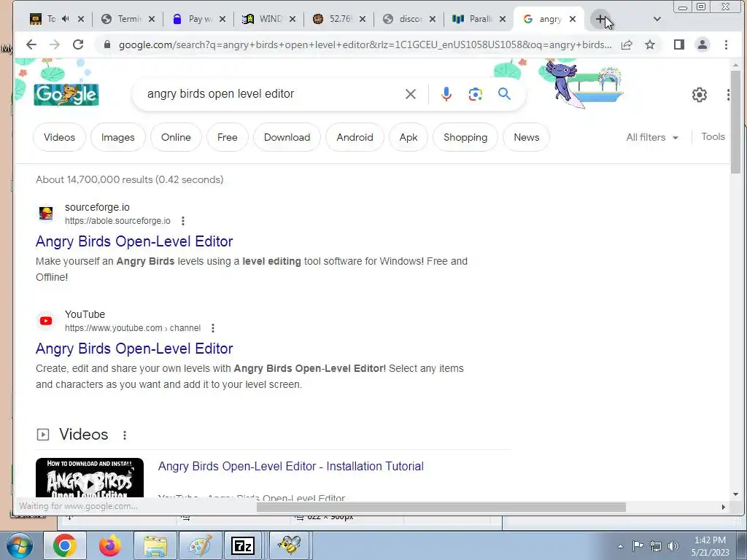Search by image with Google Lens
The image size is (747, 560).
pos(475,94)
